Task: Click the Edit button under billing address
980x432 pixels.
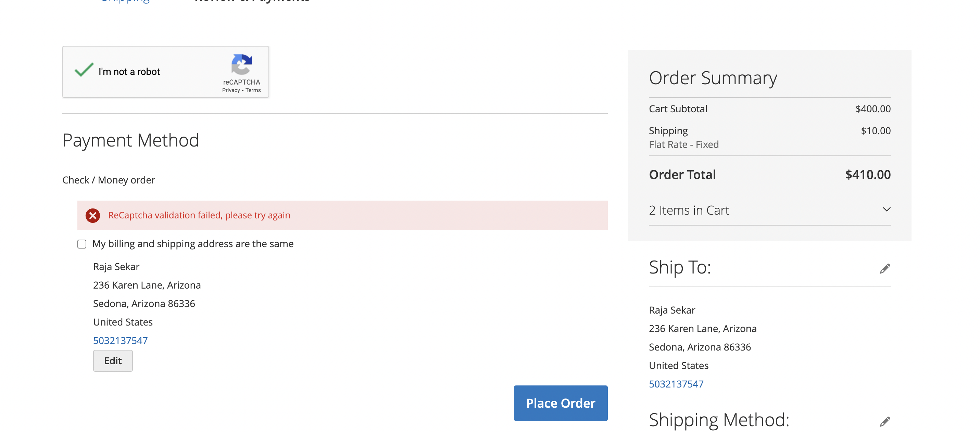Action: click(113, 360)
